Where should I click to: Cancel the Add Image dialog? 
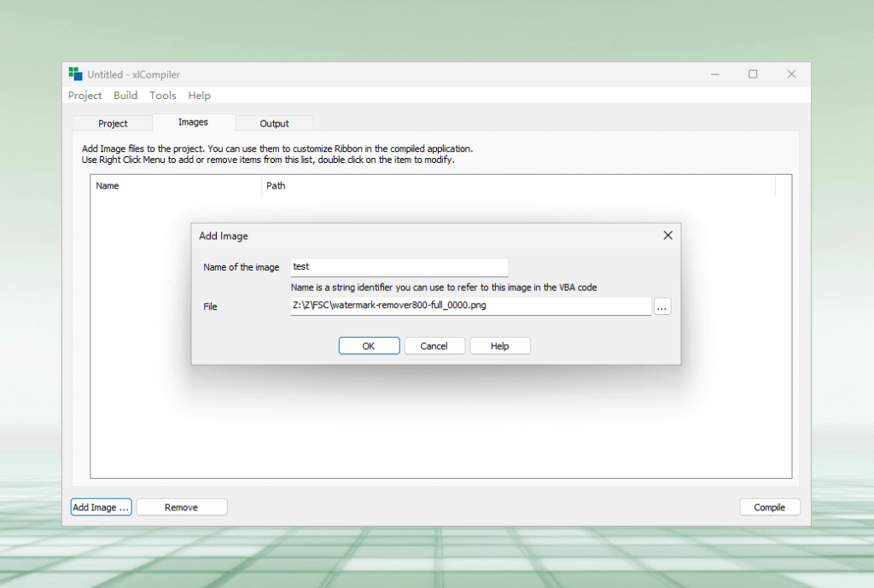pyautogui.click(x=434, y=346)
